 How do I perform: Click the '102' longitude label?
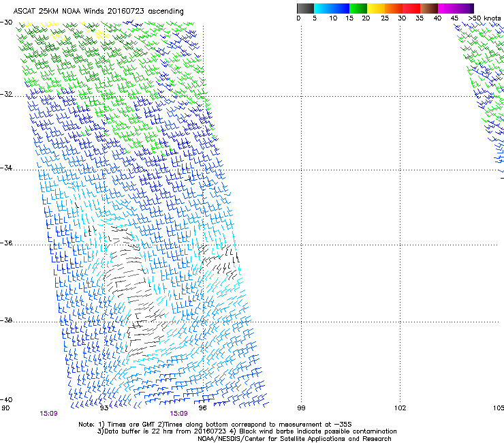click(400, 408)
